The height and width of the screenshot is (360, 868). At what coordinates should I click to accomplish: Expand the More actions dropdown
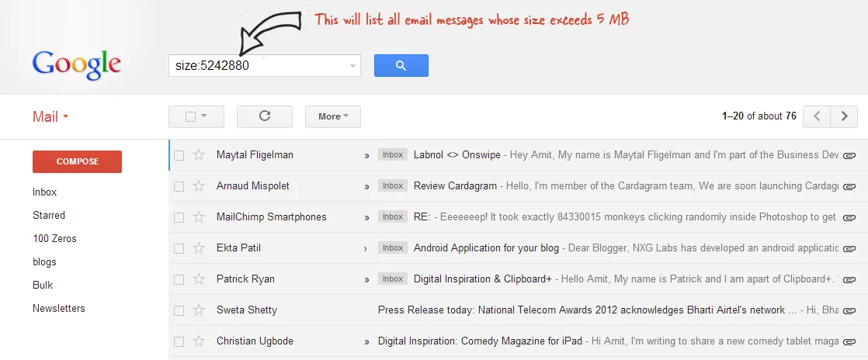(332, 116)
